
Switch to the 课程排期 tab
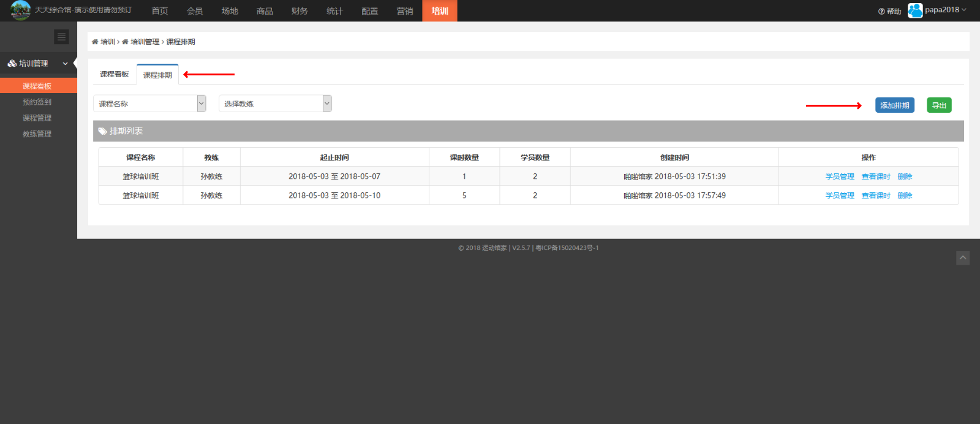click(x=157, y=75)
